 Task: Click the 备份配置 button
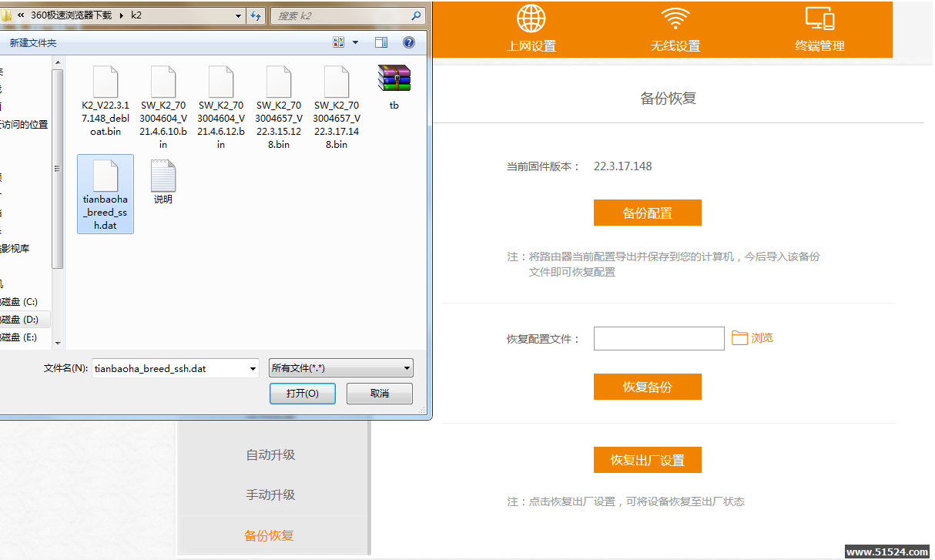[647, 212]
